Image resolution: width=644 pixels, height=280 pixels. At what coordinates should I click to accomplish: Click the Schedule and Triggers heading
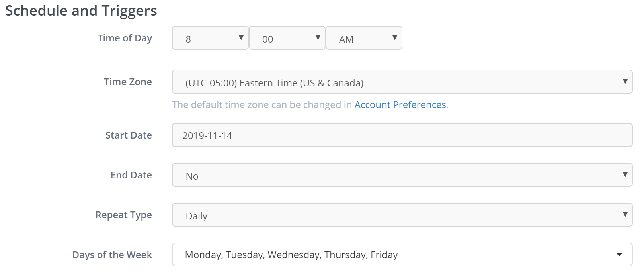coord(81,11)
